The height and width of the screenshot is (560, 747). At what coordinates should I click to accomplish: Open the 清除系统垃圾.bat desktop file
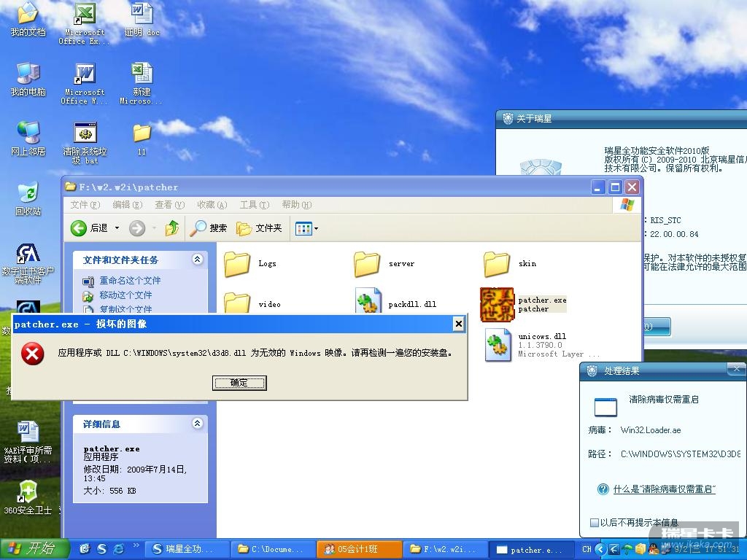[85, 143]
